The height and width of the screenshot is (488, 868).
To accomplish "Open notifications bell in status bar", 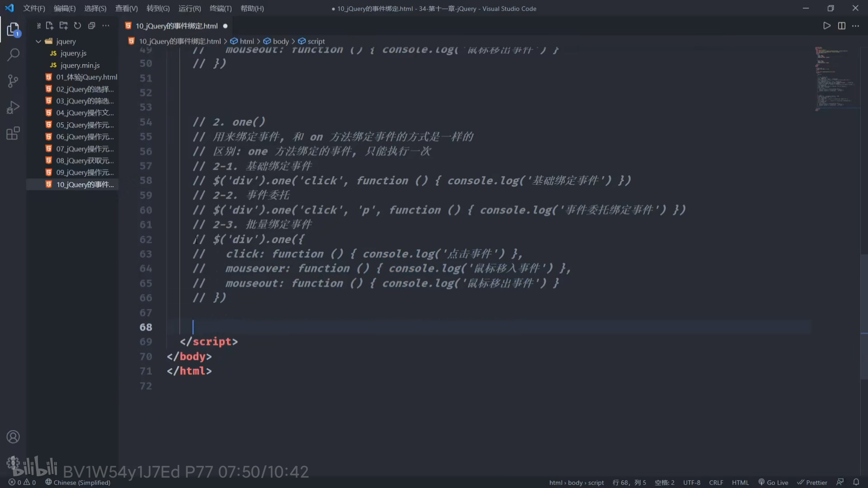I will 856,482.
